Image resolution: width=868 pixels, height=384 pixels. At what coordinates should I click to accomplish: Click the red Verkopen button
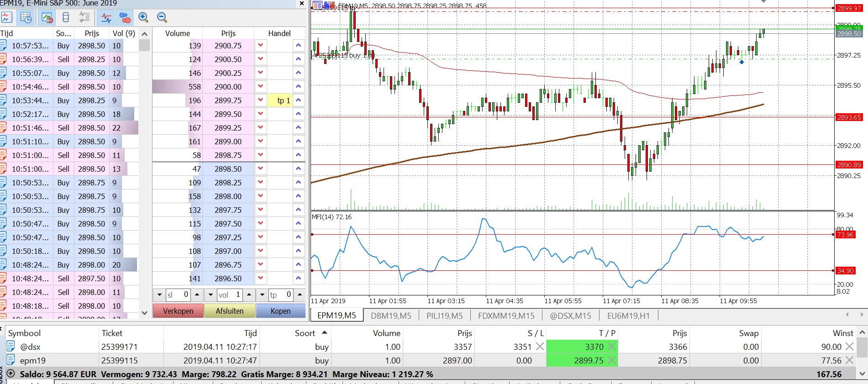point(178,311)
